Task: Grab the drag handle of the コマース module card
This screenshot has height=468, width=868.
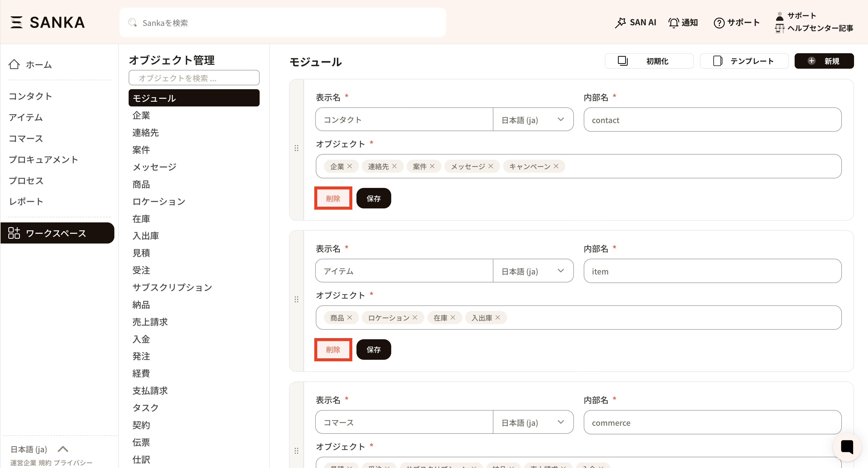Action: 296,451
